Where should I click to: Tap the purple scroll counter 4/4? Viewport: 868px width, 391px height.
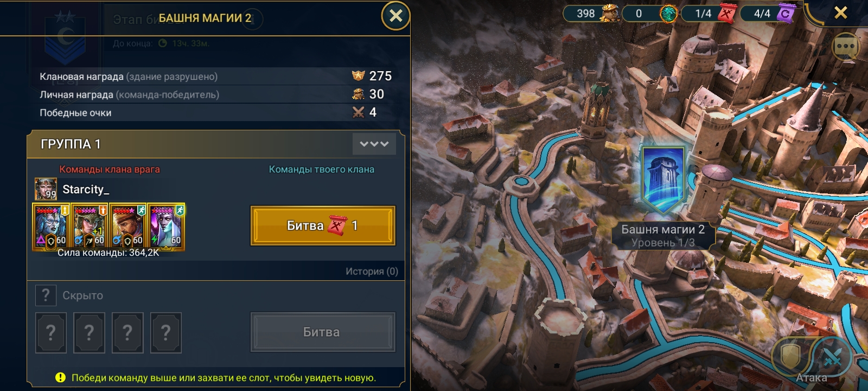(768, 13)
